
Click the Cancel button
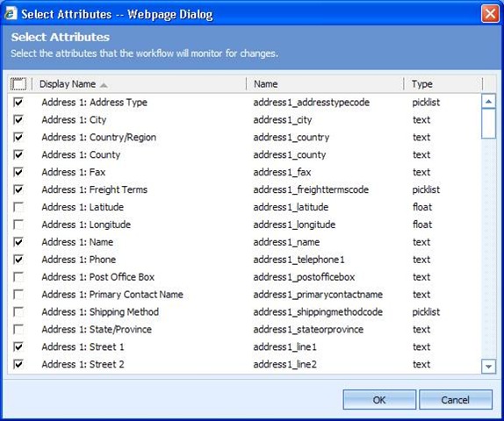tap(455, 400)
